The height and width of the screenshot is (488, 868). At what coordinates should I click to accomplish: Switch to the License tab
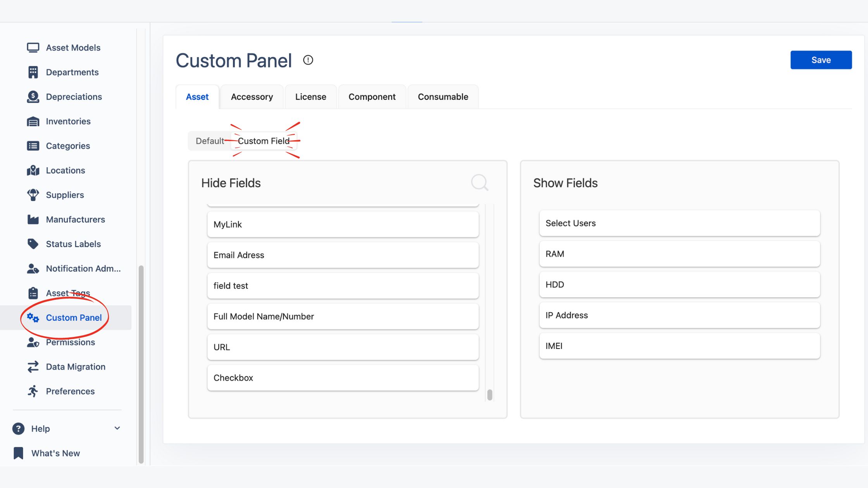311,96
